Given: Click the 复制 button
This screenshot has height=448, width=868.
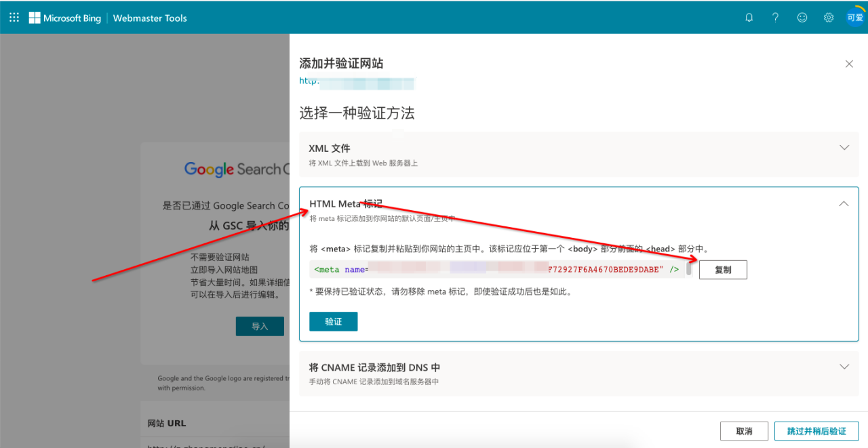Looking at the screenshot, I should pos(723,270).
